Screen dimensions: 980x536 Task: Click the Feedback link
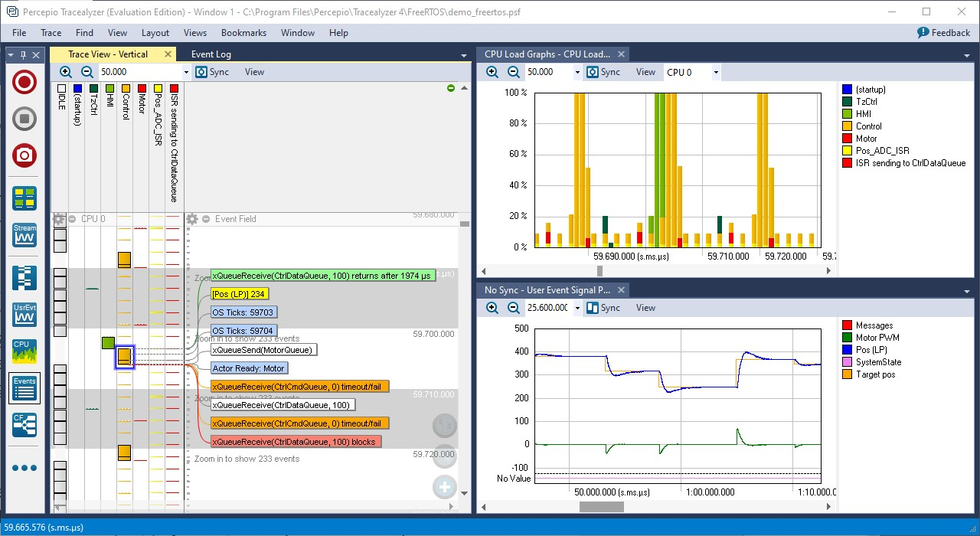[944, 33]
